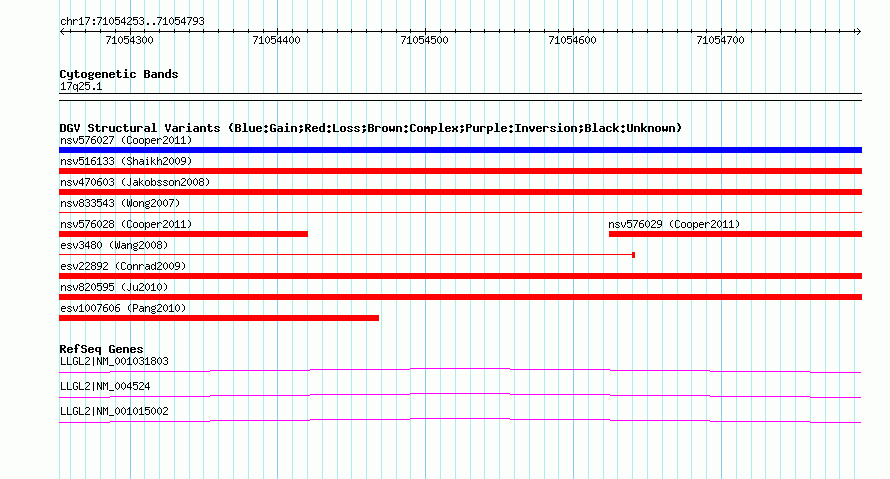Open variant label nsv576029 (Cooper2011)
890x479 pixels.
[x=674, y=224]
